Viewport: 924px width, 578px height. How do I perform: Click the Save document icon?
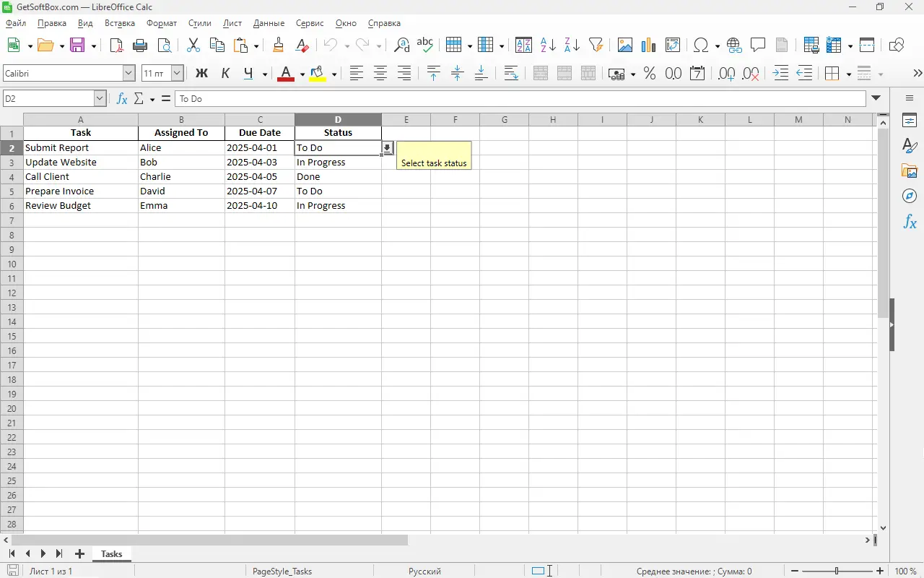point(77,46)
